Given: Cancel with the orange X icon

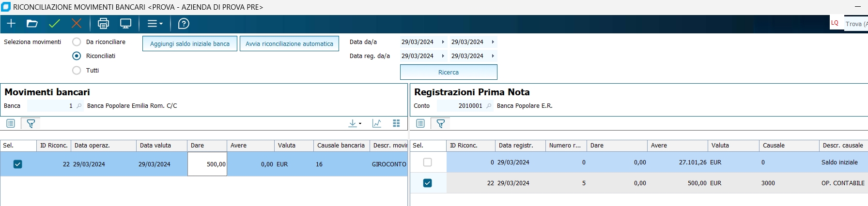Looking at the screenshot, I should pyautogui.click(x=77, y=24).
